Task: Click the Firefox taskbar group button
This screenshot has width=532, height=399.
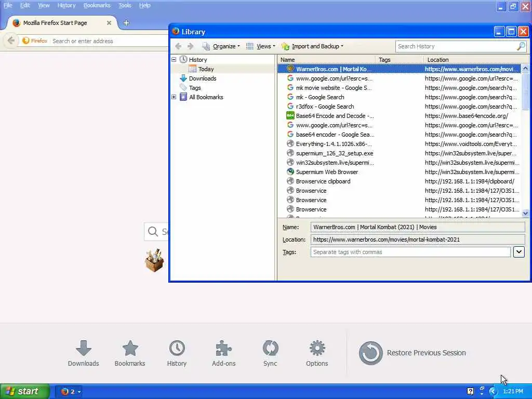Action: [x=70, y=392]
